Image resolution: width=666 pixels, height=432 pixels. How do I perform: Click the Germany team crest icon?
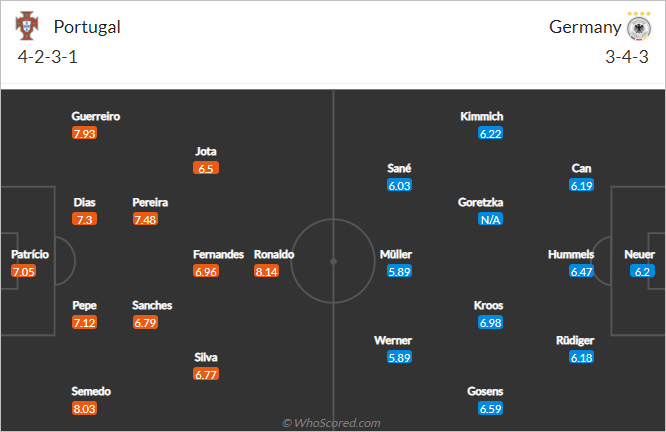(x=638, y=27)
